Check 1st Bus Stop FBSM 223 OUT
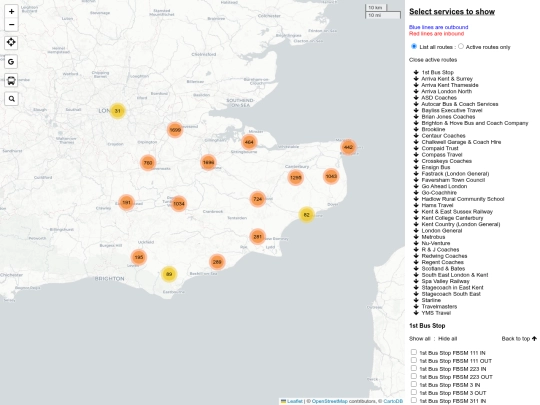 pyautogui.click(x=414, y=376)
